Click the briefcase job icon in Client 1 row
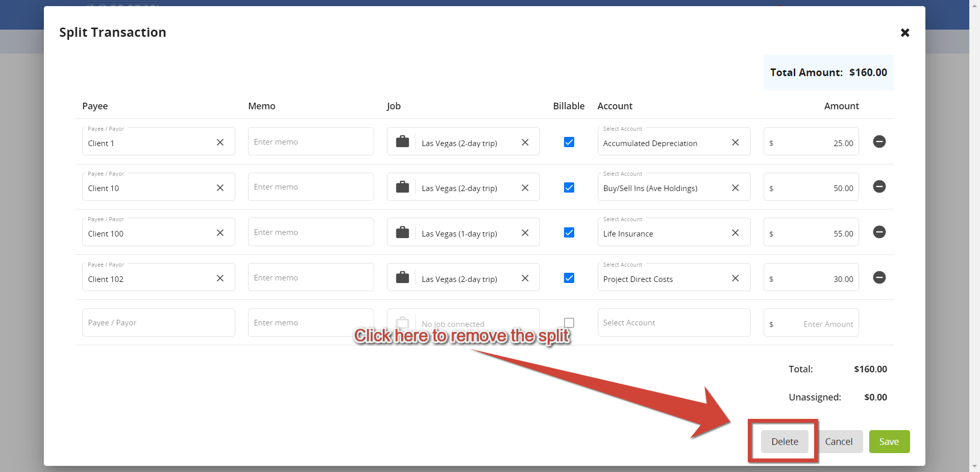The height and width of the screenshot is (472, 980). pyautogui.click(x=403, y=141)
